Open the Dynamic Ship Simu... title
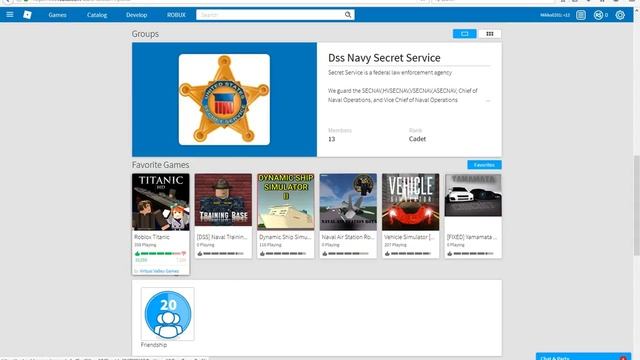Viewport: 640px width, 360px height. (285, 237)
